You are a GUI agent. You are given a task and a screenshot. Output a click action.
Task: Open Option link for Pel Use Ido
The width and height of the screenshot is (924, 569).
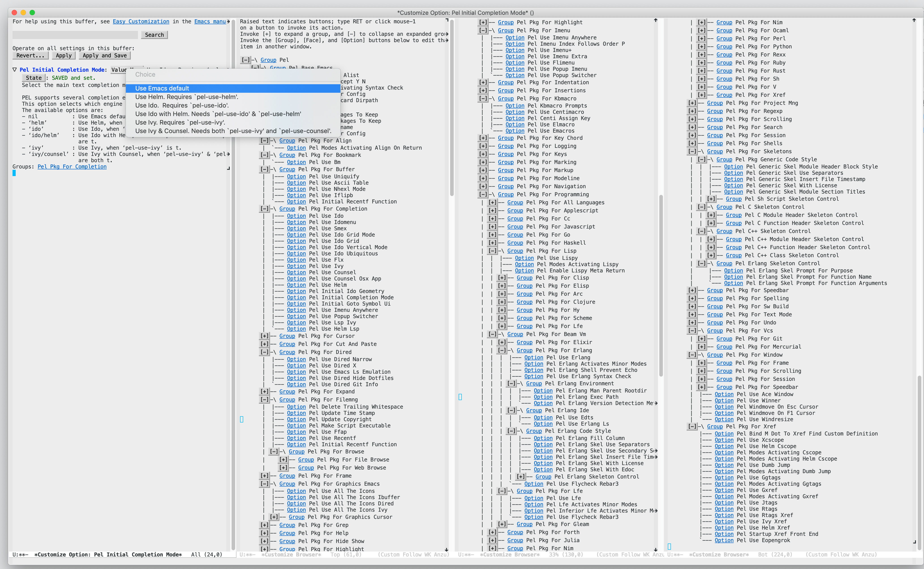296,216
